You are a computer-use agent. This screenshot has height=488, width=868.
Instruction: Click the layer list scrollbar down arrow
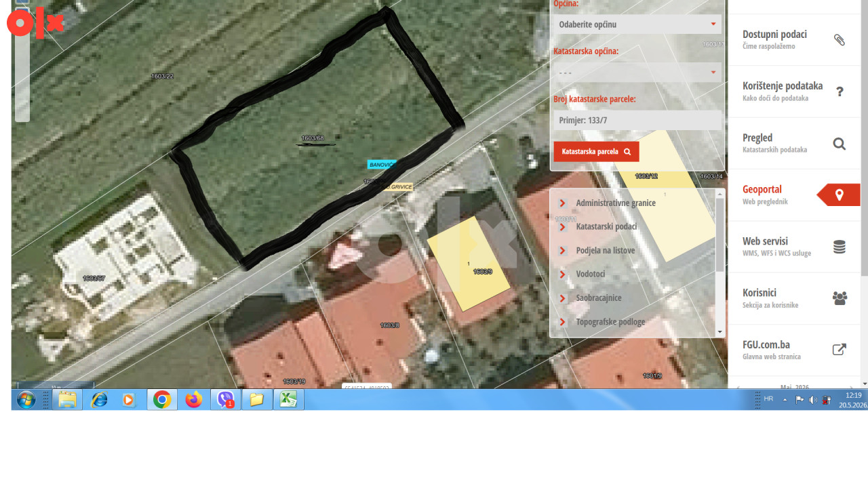point(720,332)
